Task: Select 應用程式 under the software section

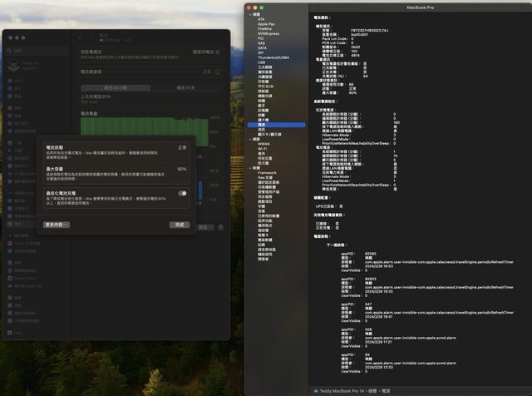Action: 264,225
